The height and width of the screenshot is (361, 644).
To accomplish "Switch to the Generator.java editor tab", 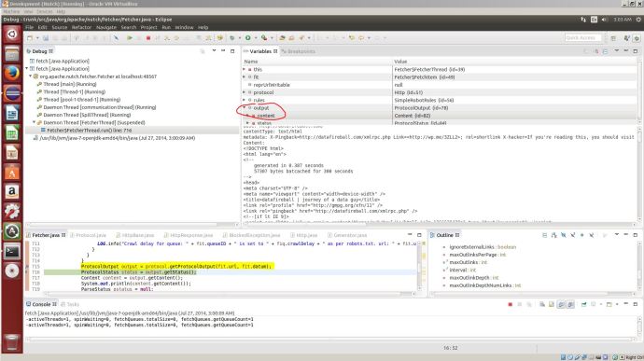I will 347,235.
